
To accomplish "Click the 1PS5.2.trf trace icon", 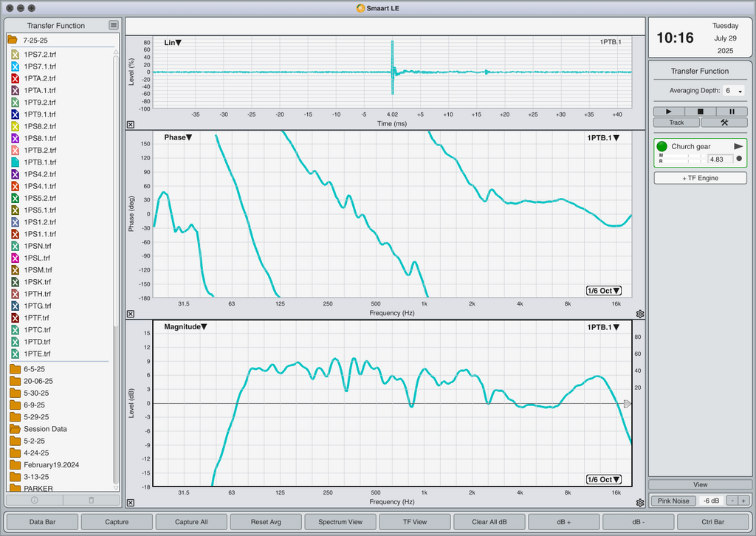I will coord(15,198).
